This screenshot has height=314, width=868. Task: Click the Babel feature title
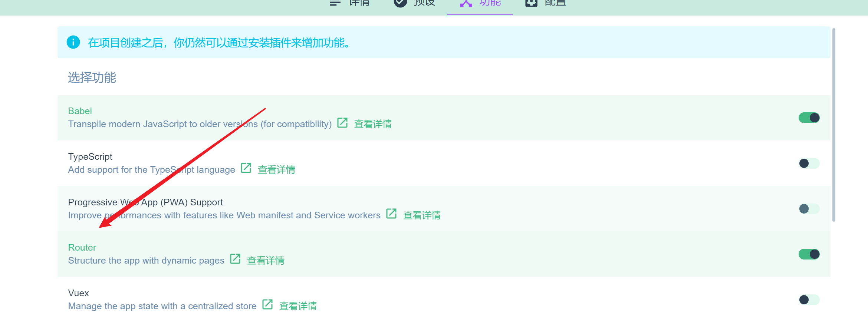[80, 111]
